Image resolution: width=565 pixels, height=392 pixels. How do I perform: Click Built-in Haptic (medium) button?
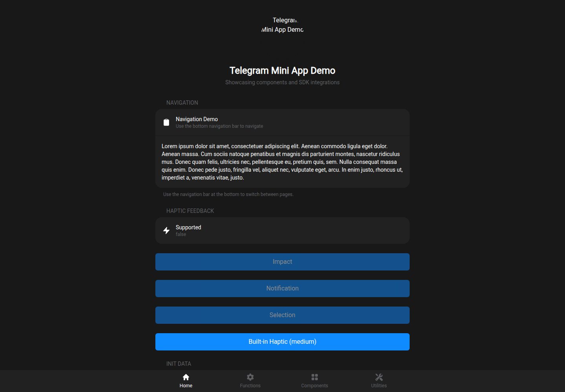(282, 342)
